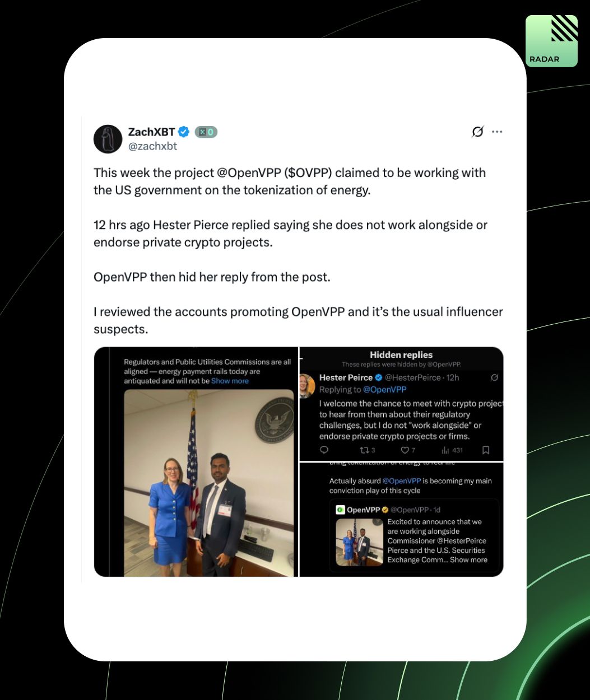Open the @OpenVPP link after Replying to
The width and height of the screenshot is (590, 700).
[x=384, y=389]
